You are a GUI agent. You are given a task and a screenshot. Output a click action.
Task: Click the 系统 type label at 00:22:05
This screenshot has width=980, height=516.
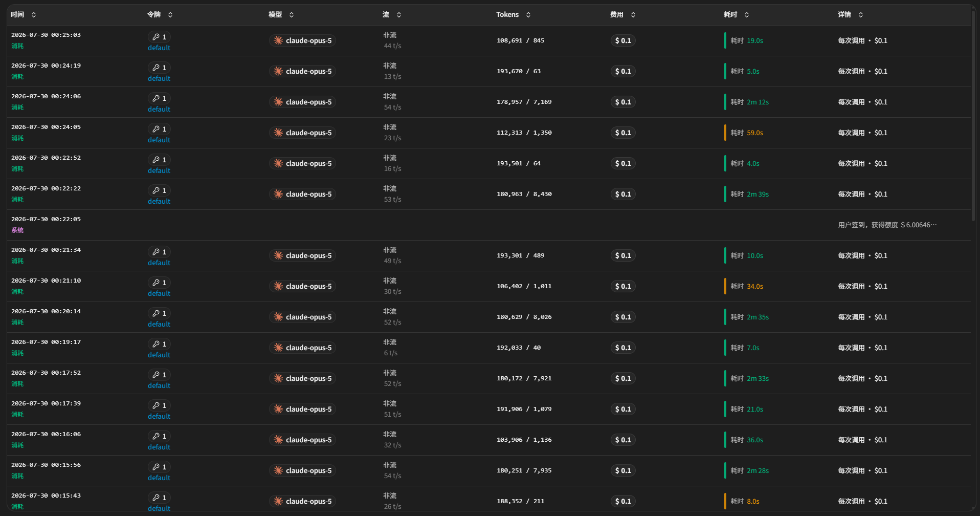point(17,230)
